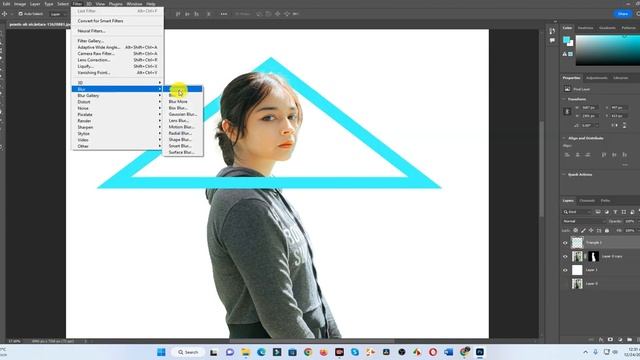Open the Window menu
The height and width of the screenshot is (360, 640).
[x=134, y=4]
